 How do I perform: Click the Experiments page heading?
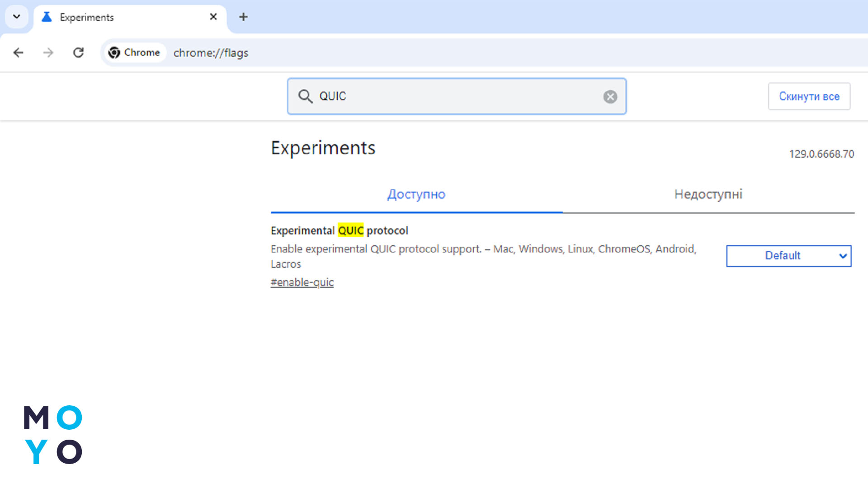323,148
